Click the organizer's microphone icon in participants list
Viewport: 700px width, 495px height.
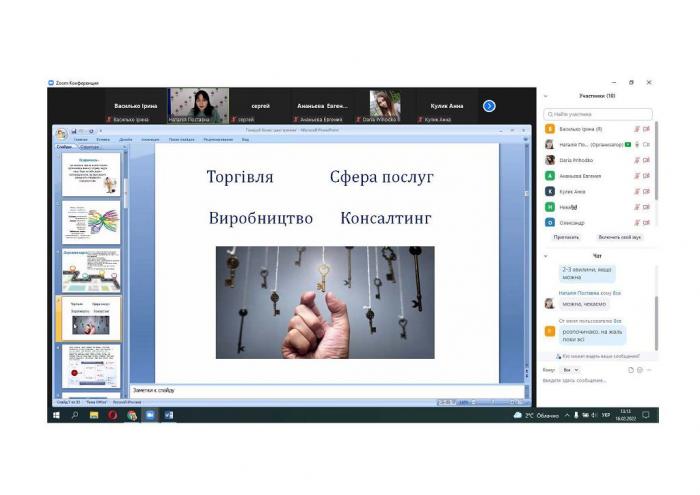coord(637,145)
